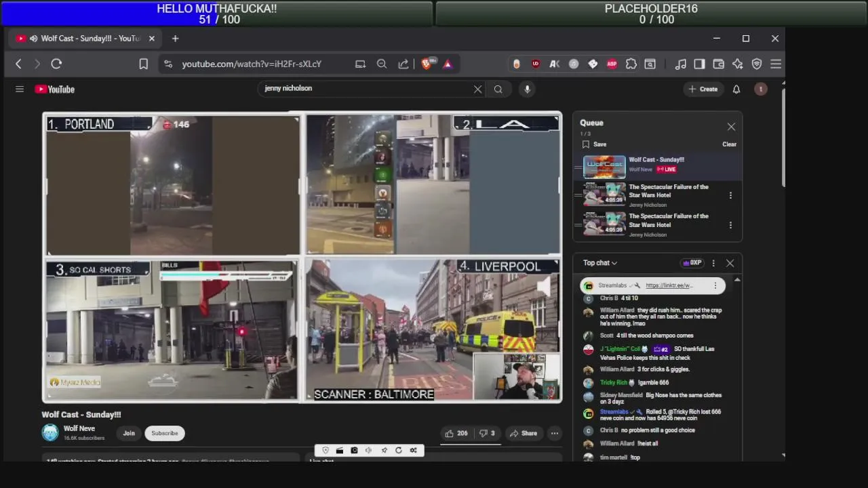This screenshot has height=488, width=868.
Task: Close the live chat panel
Action: 730,263
